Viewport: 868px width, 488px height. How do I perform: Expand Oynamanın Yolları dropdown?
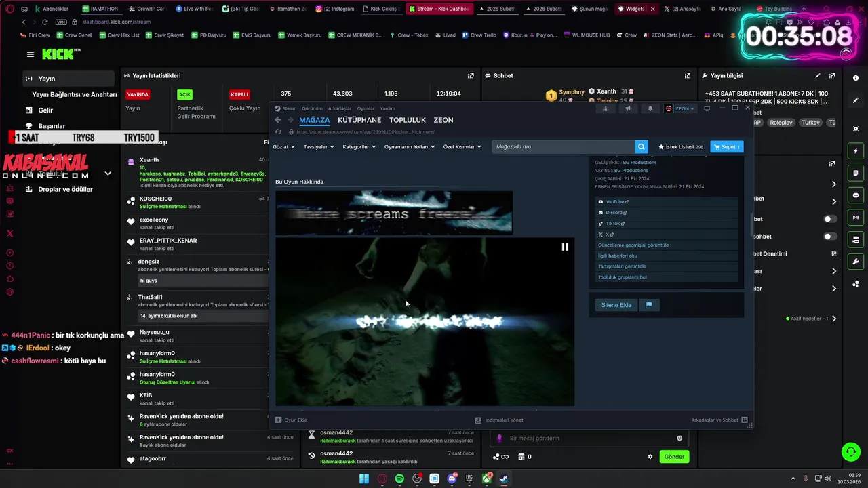tap(409, 146)
